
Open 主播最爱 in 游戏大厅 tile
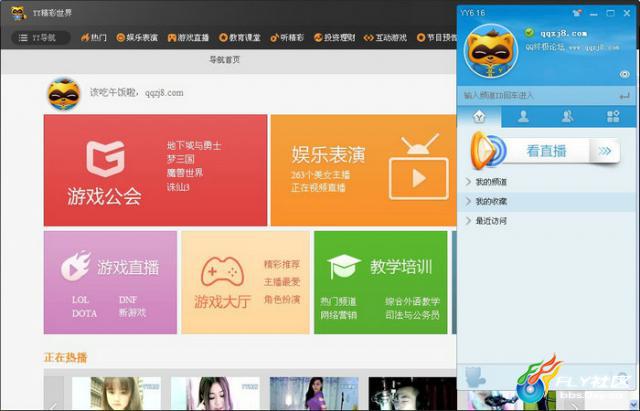(282, 282)
